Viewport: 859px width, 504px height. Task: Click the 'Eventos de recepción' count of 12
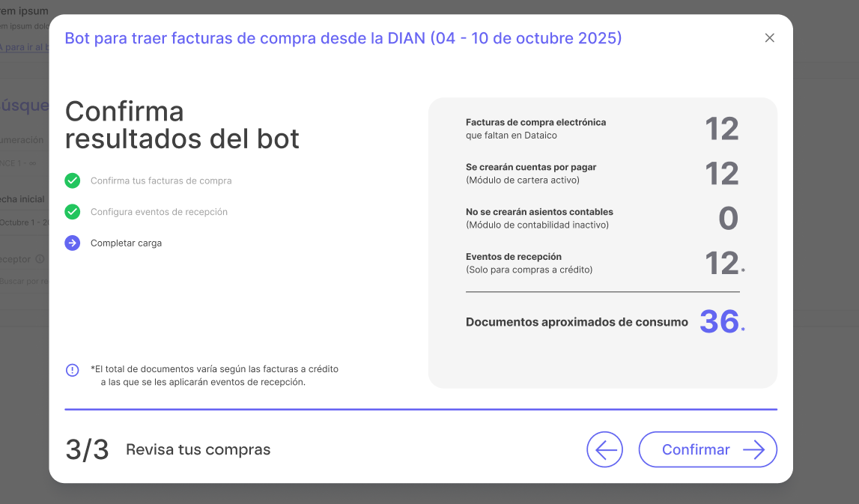point(721,264)
